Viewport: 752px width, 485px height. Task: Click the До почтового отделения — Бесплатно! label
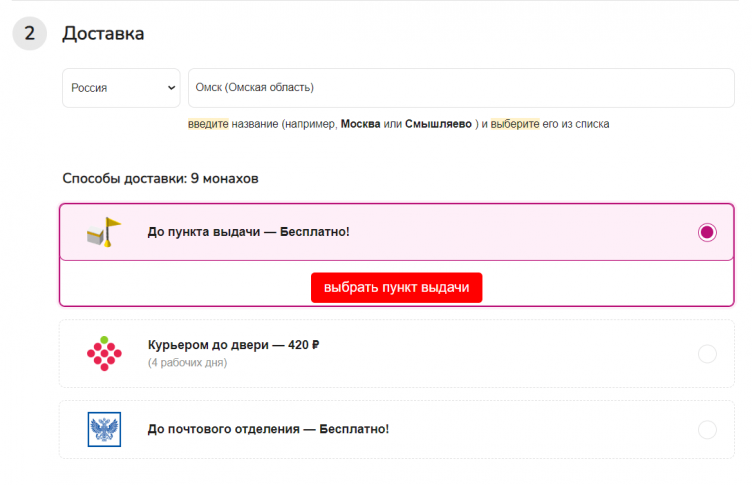click(268, 429)
